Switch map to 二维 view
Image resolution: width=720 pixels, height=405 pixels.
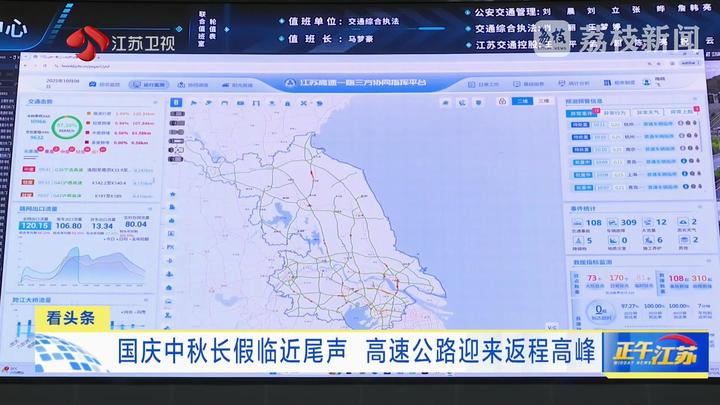(x=522, y=101)
